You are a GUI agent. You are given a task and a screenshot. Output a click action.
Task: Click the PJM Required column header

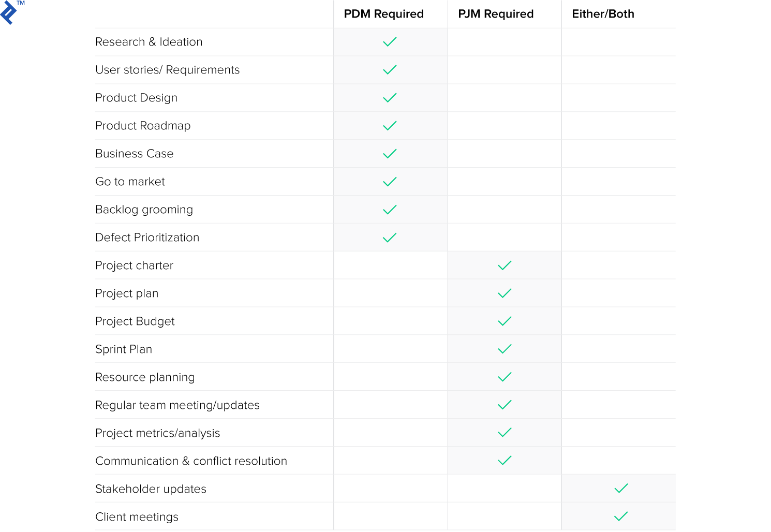coord(496,14)
